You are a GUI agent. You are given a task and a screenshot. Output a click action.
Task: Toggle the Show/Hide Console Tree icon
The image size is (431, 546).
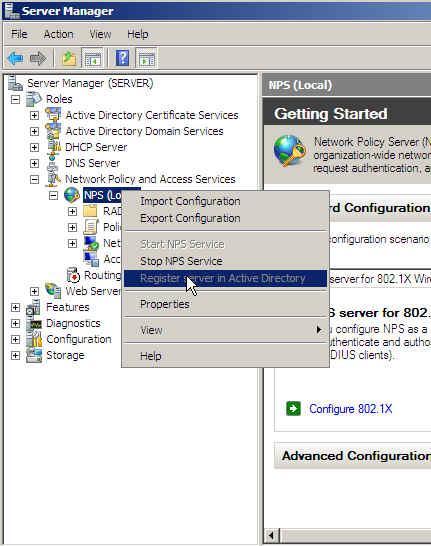coord(93,58)
